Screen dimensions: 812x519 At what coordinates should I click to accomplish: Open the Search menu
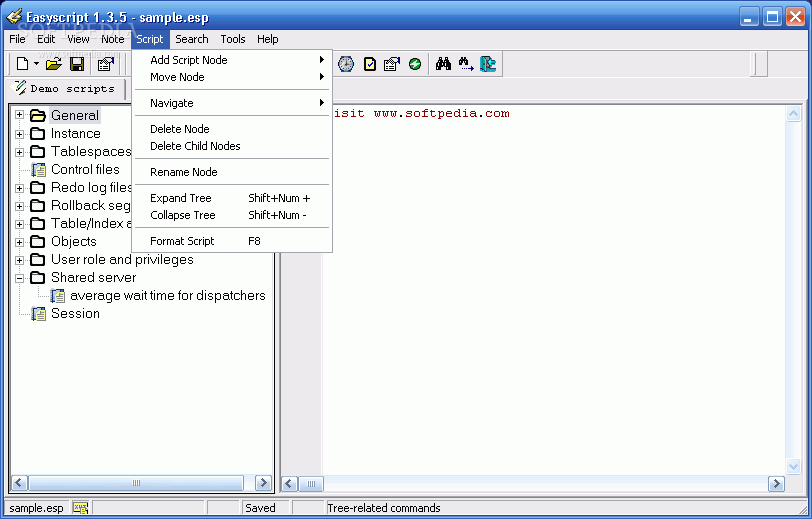point(192,39)
